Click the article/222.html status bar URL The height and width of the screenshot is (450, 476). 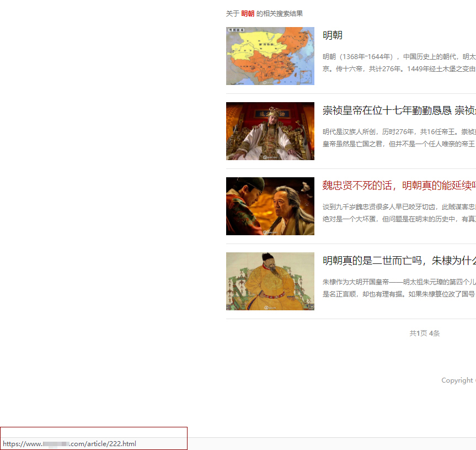pyautogui.click(x=69, y=443)
